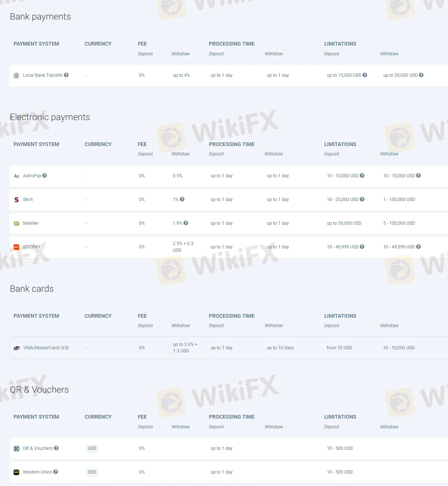Select the Neteller payment system name
The height and width of the screenshot is (486, 448).
[x=31, y=223]
